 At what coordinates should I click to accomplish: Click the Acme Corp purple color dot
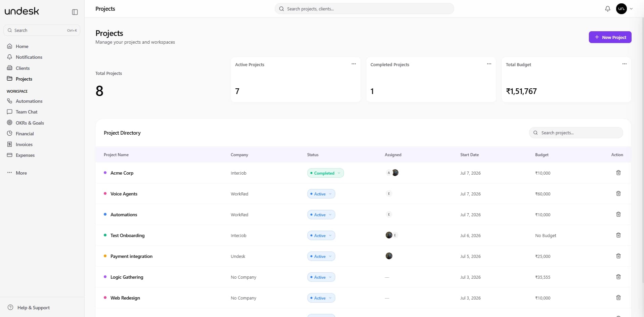(105, 173)
